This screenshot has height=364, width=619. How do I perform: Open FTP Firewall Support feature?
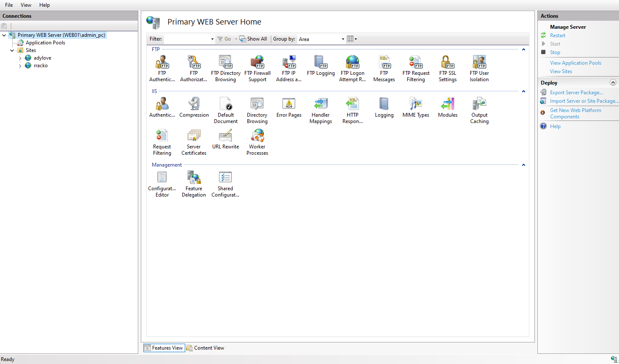pos(257,68)
